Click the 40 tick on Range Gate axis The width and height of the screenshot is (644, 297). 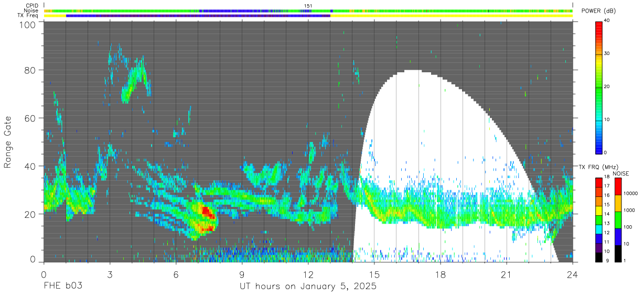coord(29,166)
